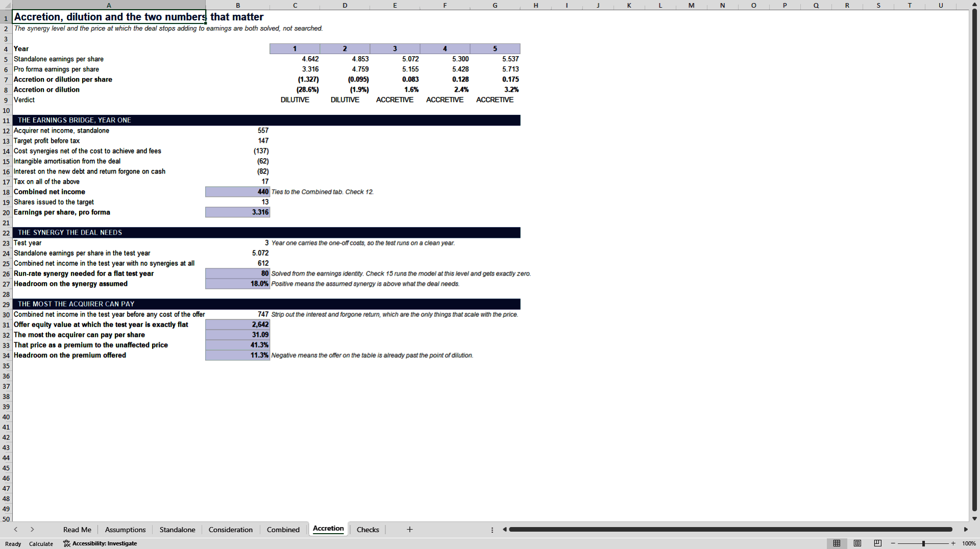Click Year 3 header cell
The height and width of the screenshot is (549, 980).
pos(395,48)
